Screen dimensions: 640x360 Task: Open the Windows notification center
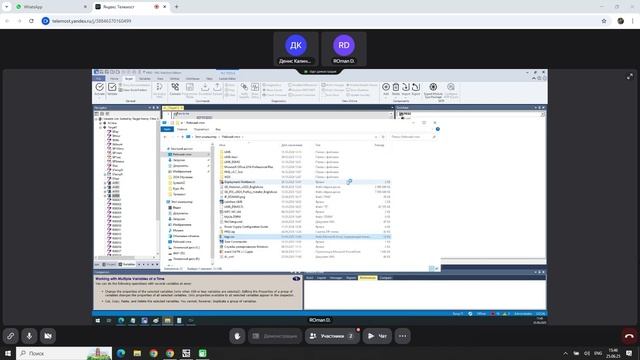pos(629,353)
